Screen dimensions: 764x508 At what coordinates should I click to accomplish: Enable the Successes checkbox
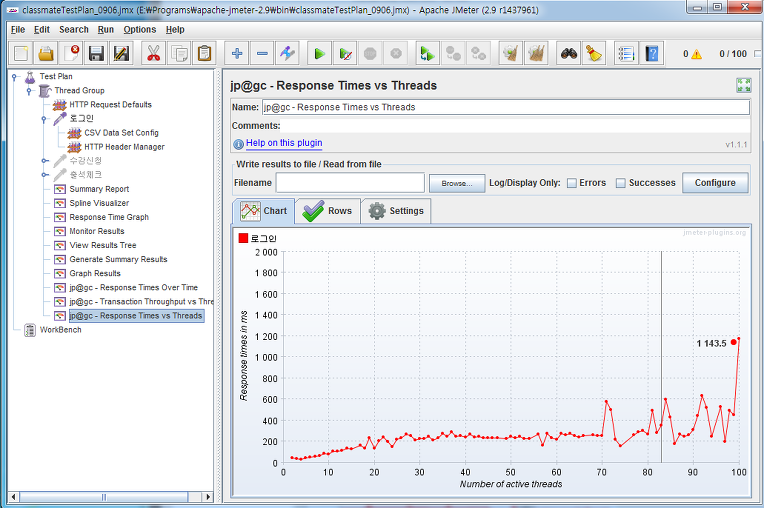620,183
